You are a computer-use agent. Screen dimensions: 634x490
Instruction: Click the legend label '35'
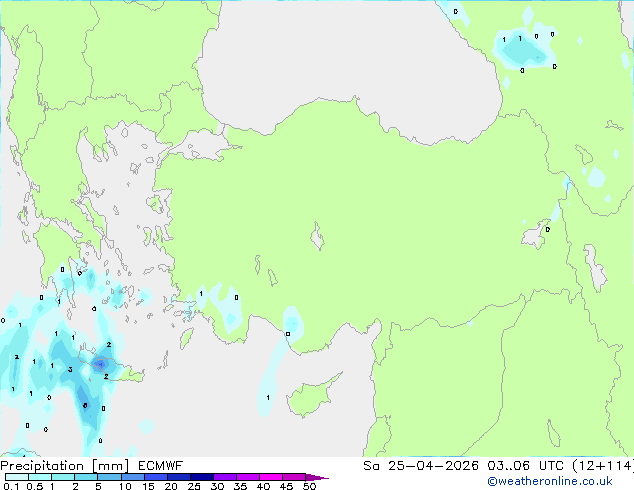[240, 486]
